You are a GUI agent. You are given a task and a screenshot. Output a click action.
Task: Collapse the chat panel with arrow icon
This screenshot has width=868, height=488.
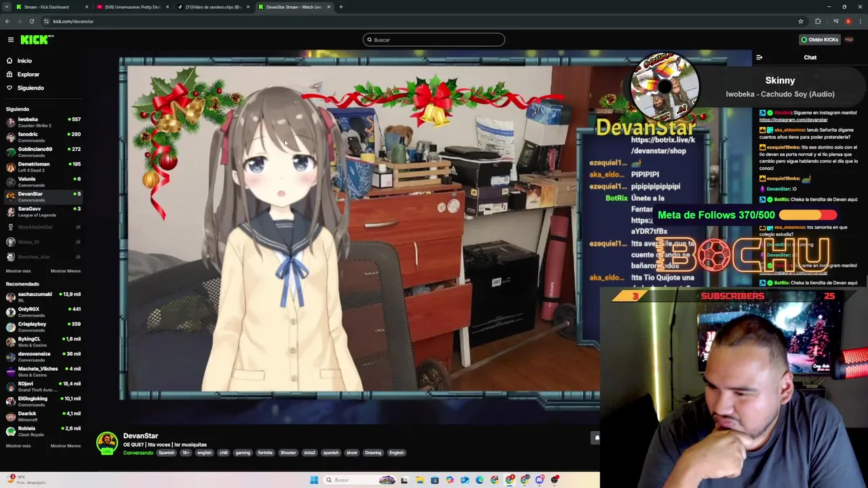[x=759, y=58]
